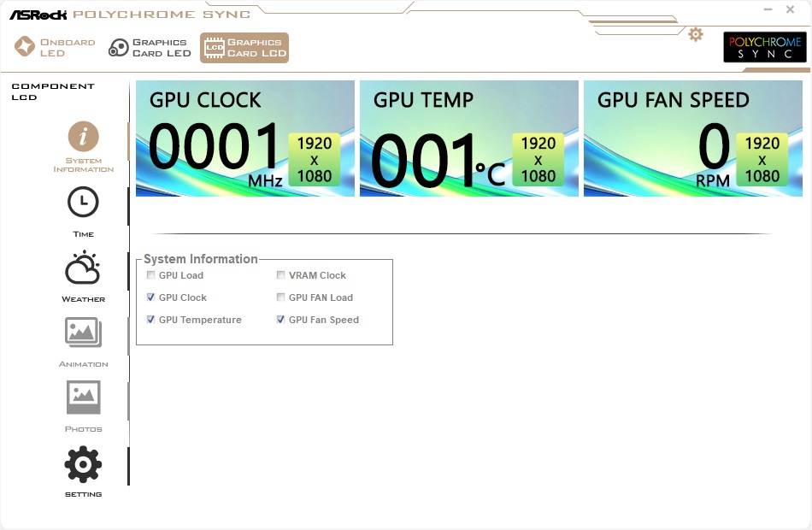The width and height of the screenshot is (812, 530).
Task: Enable the VRAM Clock checkbox
Action: 280,275
